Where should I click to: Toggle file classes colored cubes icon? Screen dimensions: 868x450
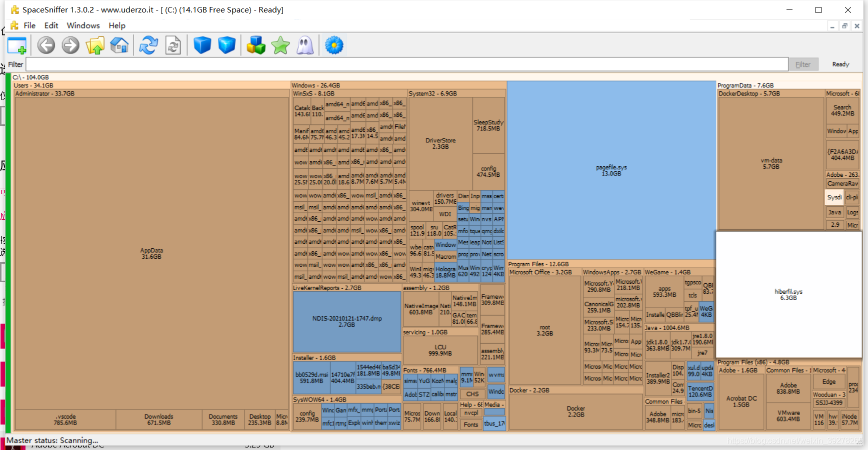256,45
